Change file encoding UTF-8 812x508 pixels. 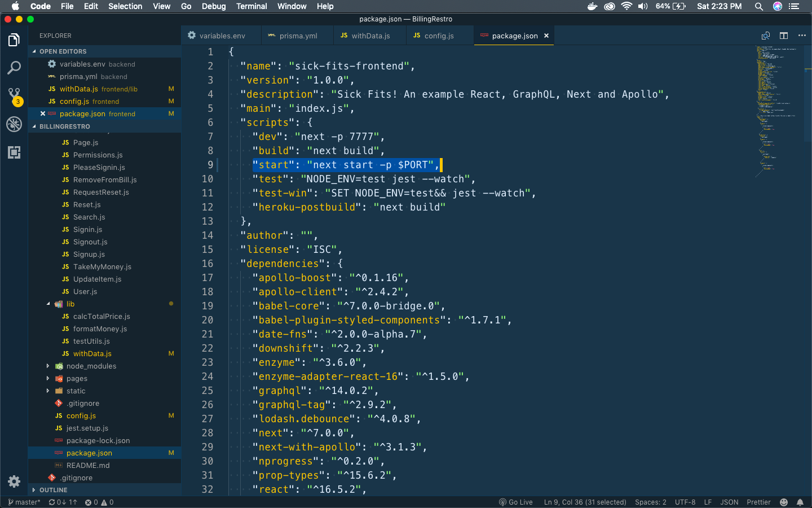tap(685, 502)
